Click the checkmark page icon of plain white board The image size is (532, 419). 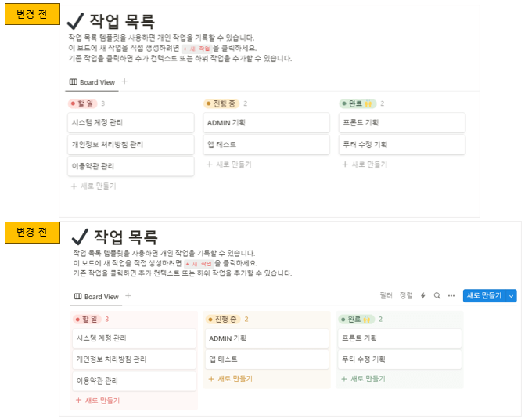coord(75,21)
